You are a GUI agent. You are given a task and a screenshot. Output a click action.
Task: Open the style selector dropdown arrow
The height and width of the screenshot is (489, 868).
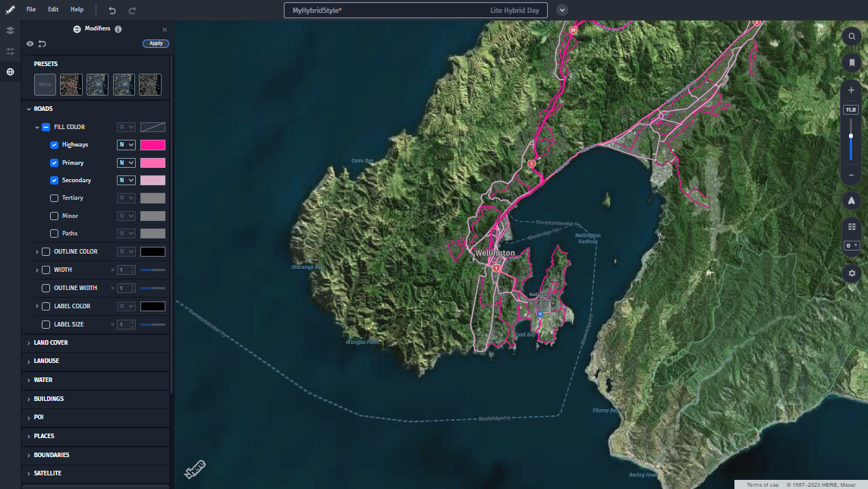coord(562,10)
